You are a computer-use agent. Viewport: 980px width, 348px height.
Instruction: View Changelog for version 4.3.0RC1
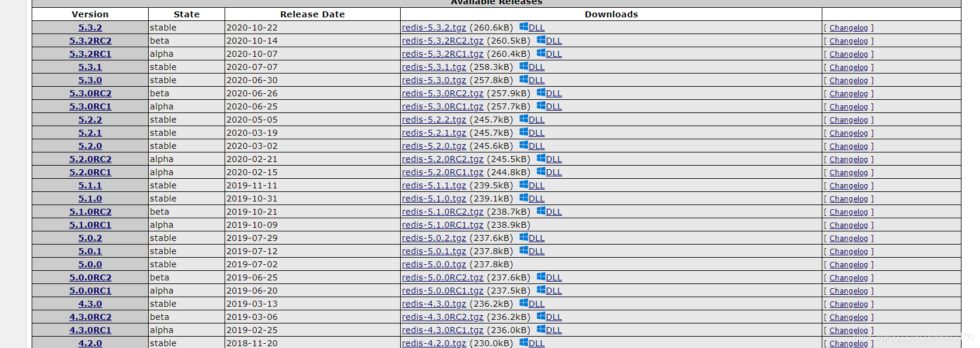coord(849,331)
